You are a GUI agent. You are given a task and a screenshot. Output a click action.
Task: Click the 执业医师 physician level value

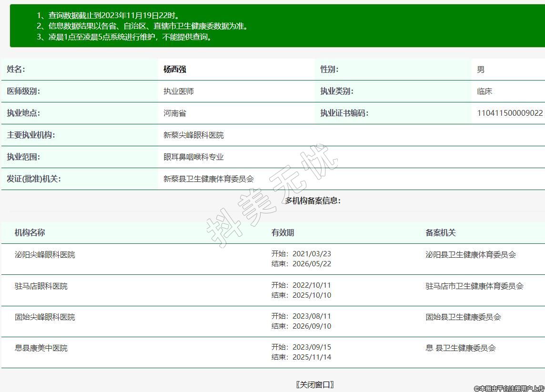point(179,91)
